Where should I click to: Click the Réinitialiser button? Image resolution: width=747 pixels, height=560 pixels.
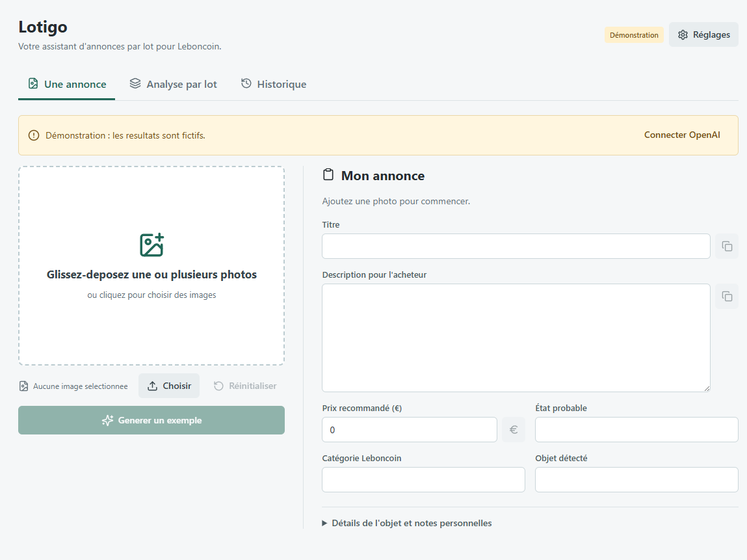click(x=245, y=386)
